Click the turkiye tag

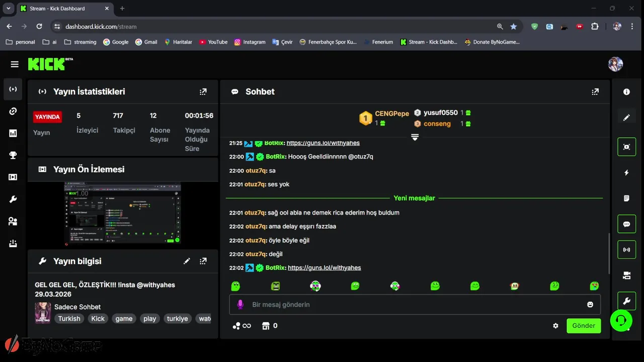(x=177, y=319)
